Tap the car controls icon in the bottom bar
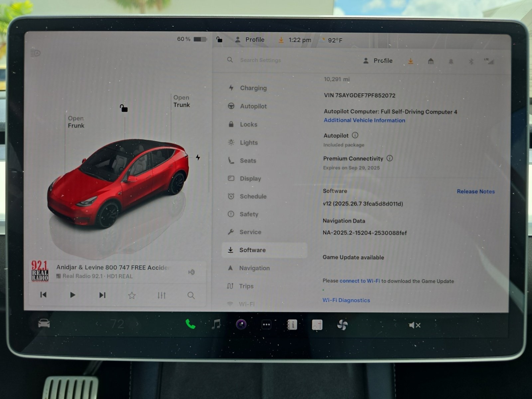Viewport: 532px width, 399px height. 44,323
